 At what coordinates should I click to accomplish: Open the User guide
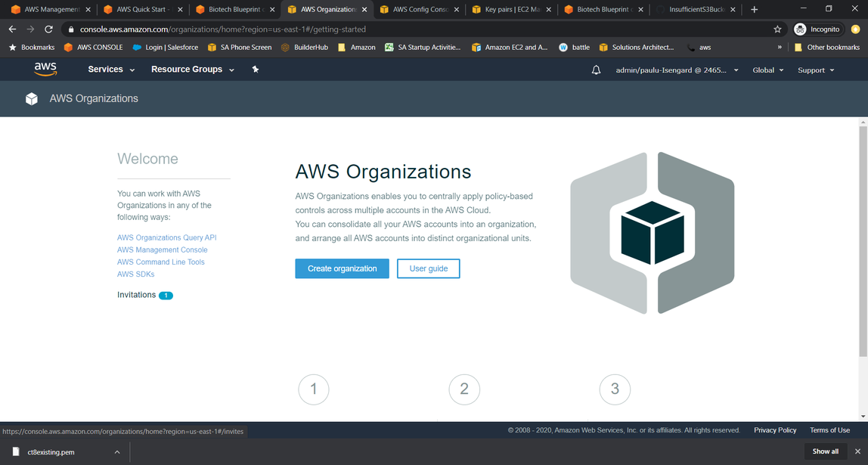pyautogui.click(x=429, y=268)
